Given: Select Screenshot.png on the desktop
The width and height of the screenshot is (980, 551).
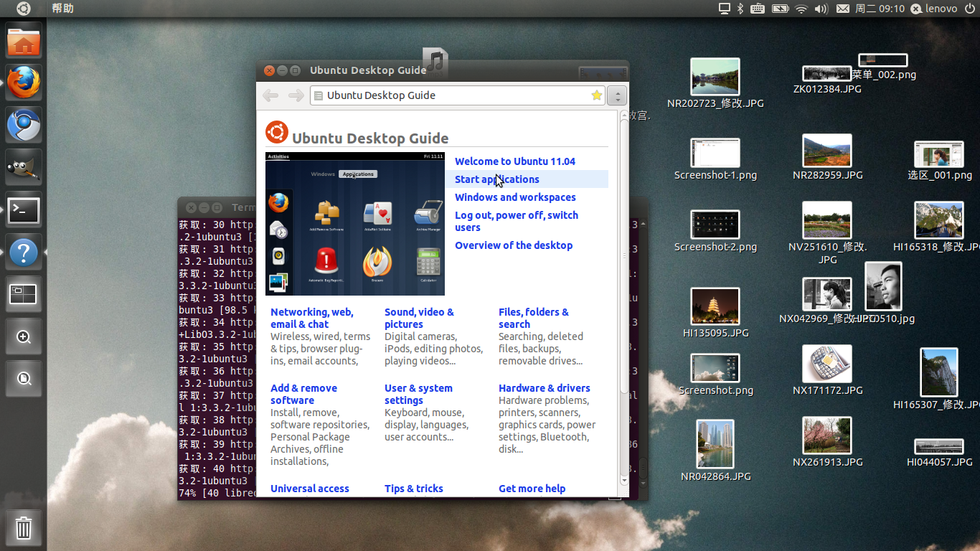Looking at the screenshot, I should coord(715,375).
